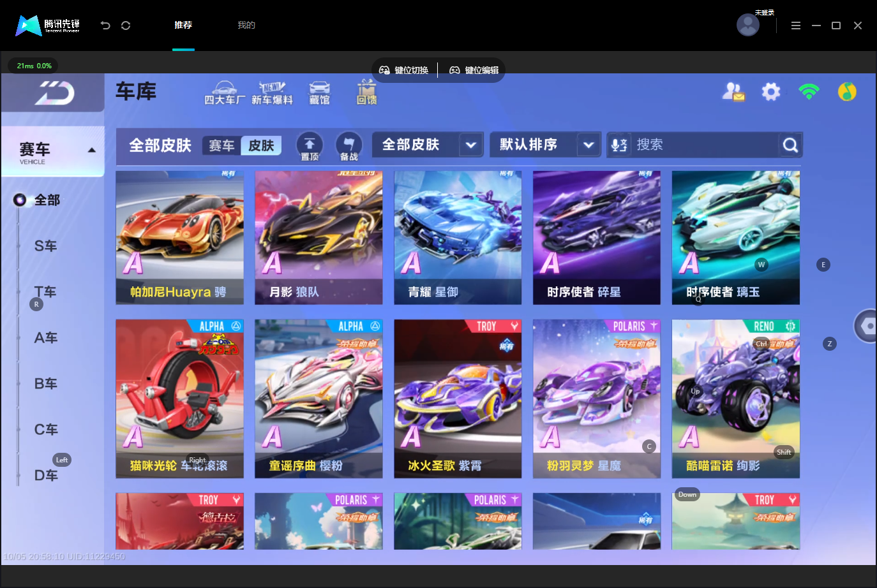Viewport: 877px width, 588px height.
Task: Click the 未登录 login text
Action: 765,13
